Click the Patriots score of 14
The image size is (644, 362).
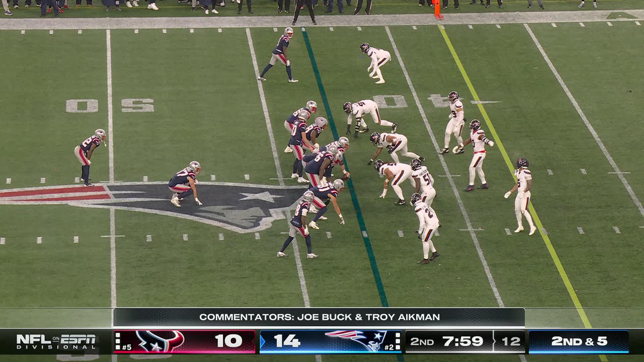[x=287, y=341]
